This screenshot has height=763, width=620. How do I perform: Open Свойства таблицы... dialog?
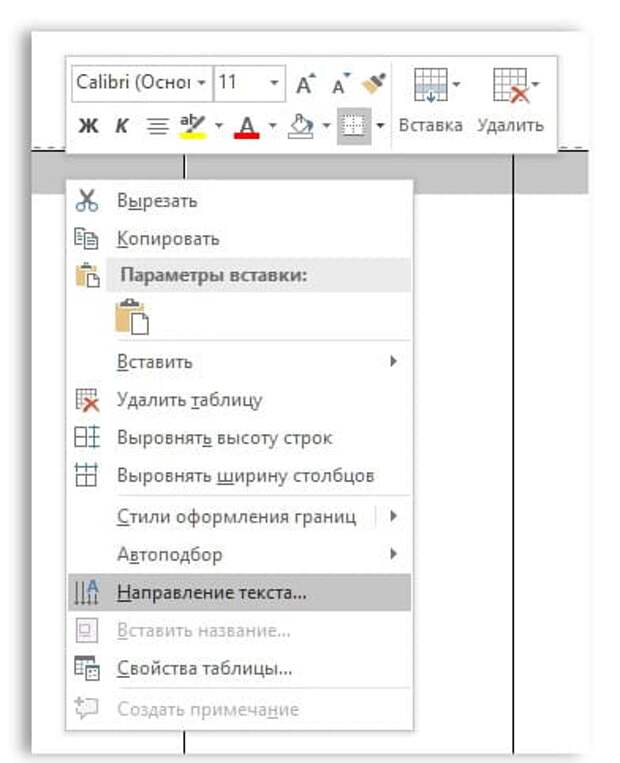pos(239,669)
